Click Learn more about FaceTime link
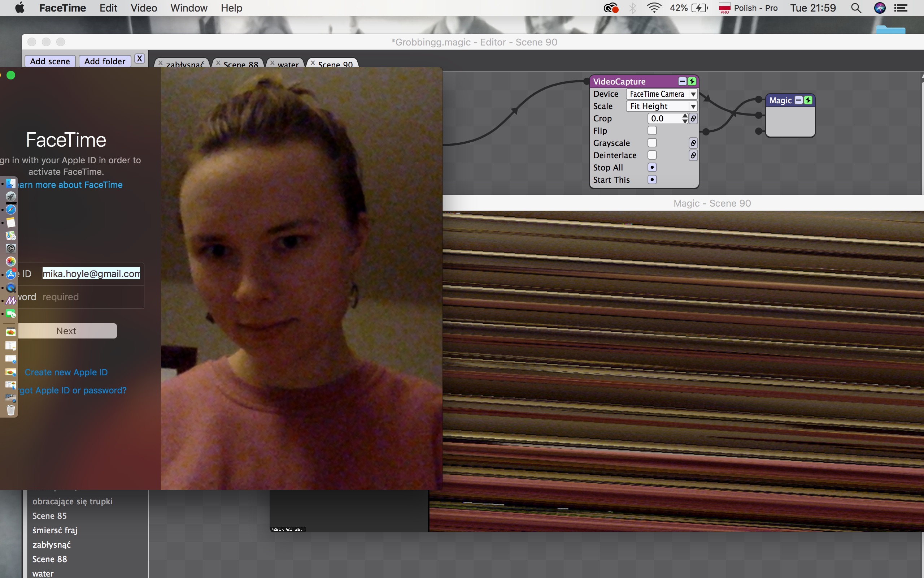 coord(70,185)
